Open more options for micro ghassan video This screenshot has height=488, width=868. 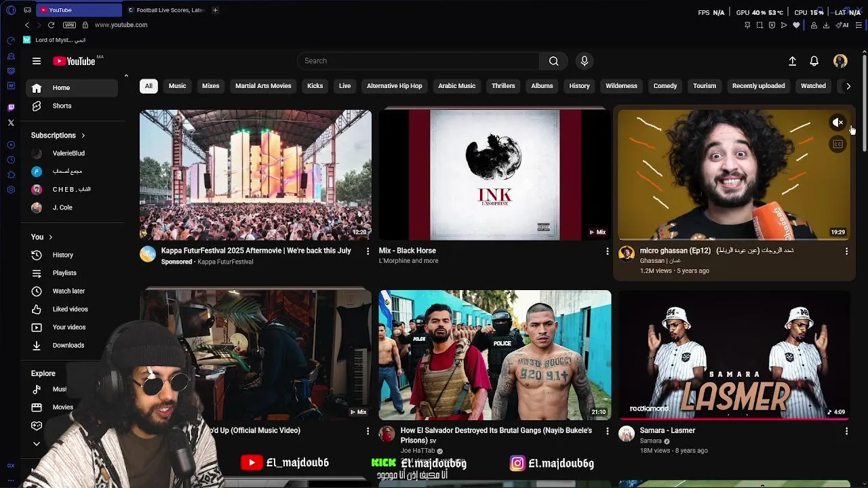[846, 251]
